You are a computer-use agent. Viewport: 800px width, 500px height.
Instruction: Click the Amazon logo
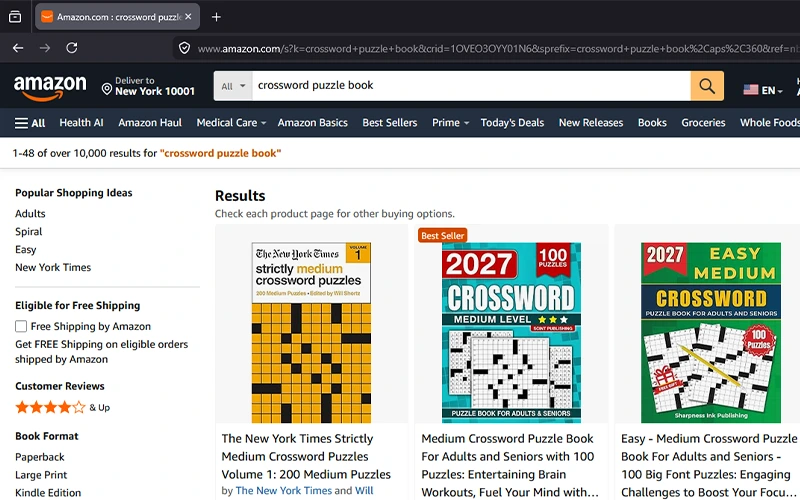click(x=50, y=88)
